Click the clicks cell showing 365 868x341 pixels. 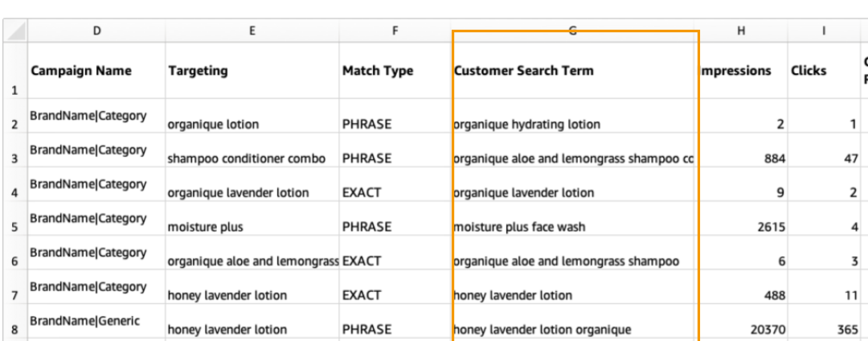(x=824, y=329)
